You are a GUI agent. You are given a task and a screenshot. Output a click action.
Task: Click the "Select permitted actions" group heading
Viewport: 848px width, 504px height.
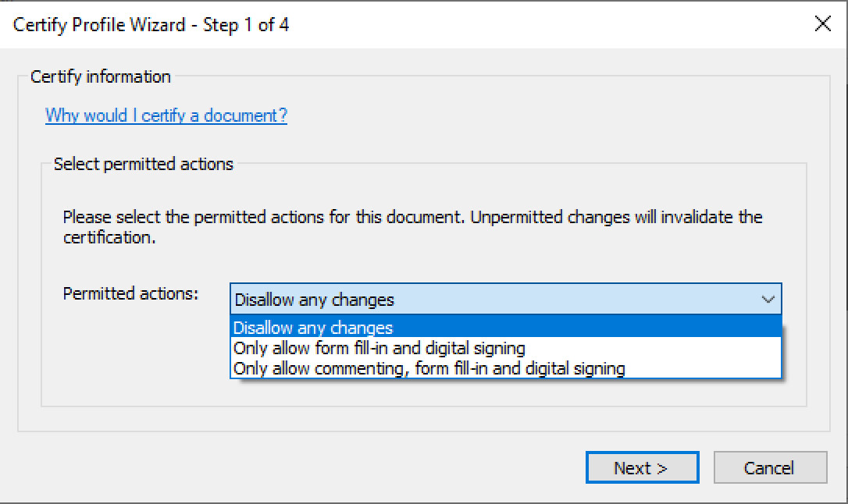pyautogui.click(x=141, y=164)
